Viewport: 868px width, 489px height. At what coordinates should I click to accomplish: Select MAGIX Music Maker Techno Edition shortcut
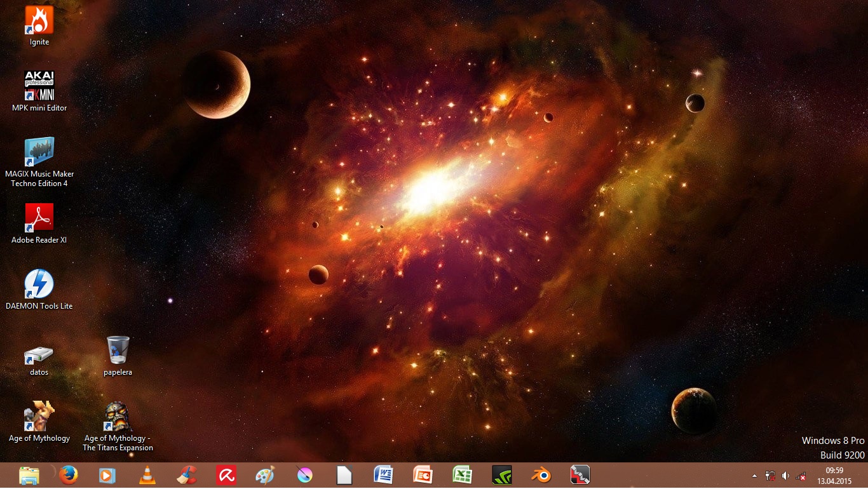pyautogui.click(x=39, y=152)
